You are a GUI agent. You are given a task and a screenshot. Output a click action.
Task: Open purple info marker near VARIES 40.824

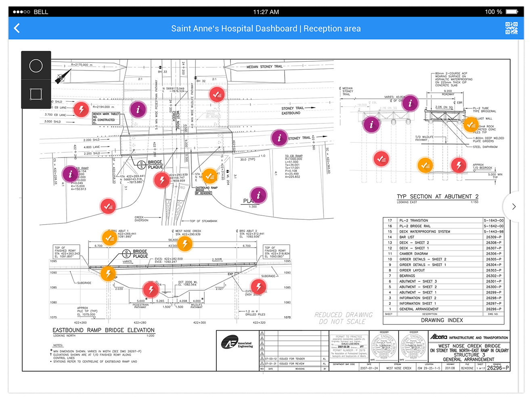pyautogui.click(x=410, y=103)
